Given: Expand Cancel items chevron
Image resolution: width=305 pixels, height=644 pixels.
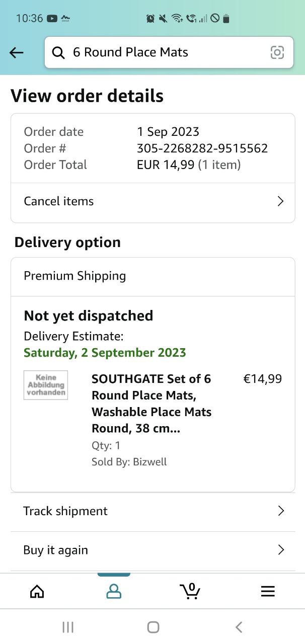Looking at the screenshot, I should pyautogui.click(x=280, y=201).
